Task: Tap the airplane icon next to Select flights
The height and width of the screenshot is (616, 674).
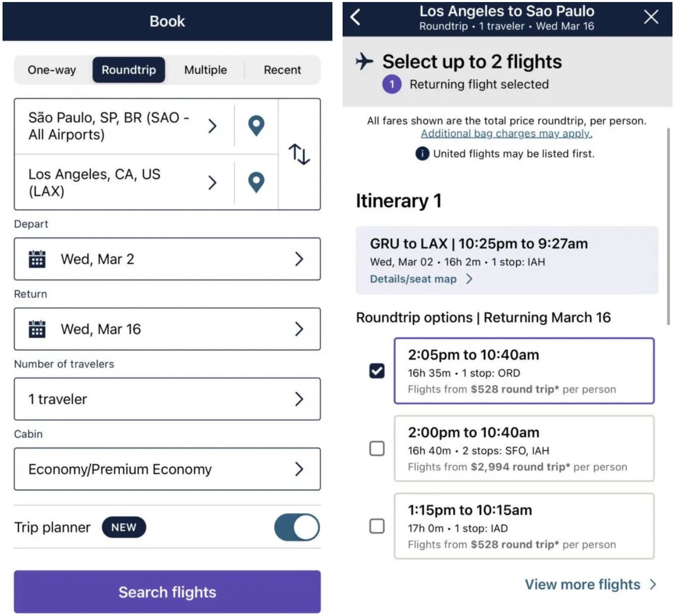Action: [x=364, y=61]
